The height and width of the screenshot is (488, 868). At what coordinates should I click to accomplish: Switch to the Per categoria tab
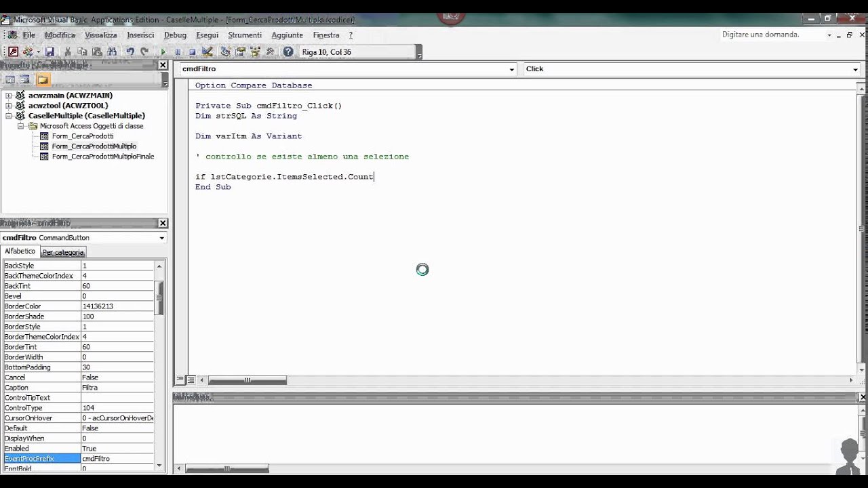click(x=63, y=252)
